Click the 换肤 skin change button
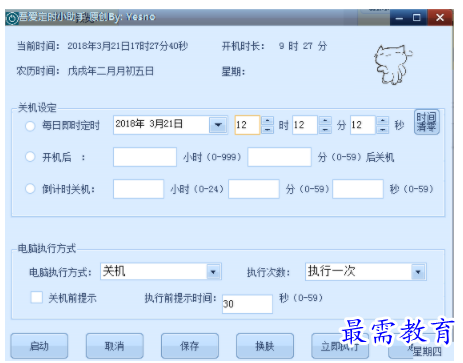This screenshot has height=363, width=463. click(265, 346)
